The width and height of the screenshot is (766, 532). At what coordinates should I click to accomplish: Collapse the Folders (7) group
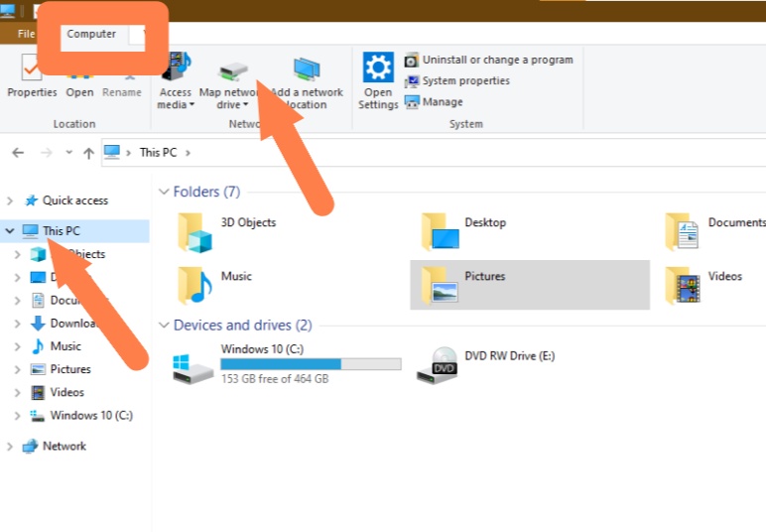164,192
